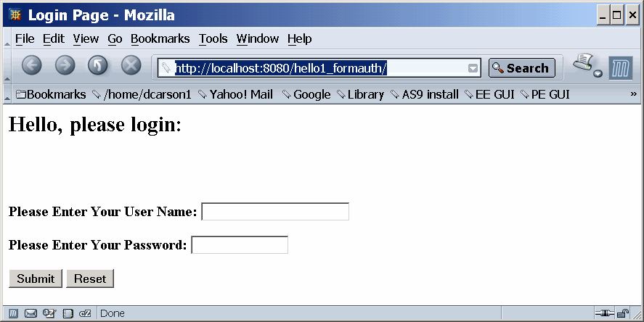Open Mail from status bar icon
Screen dimensions: 644x322
[30, 313]
